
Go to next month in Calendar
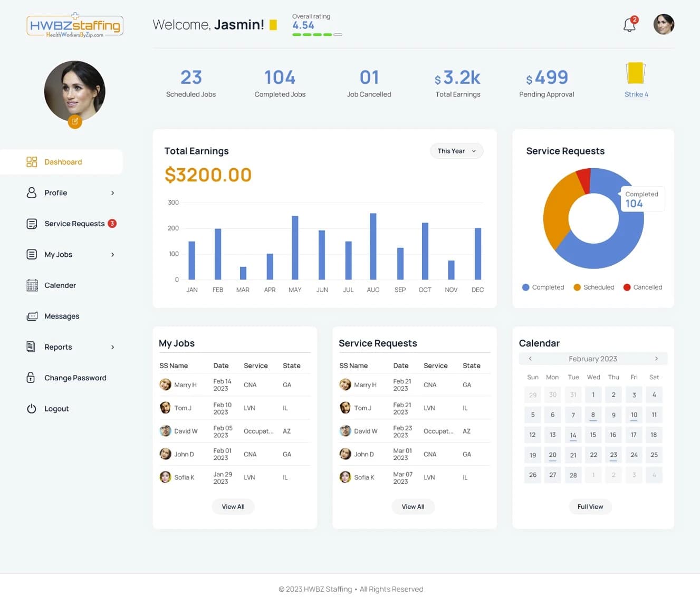[x=656, y=359]
